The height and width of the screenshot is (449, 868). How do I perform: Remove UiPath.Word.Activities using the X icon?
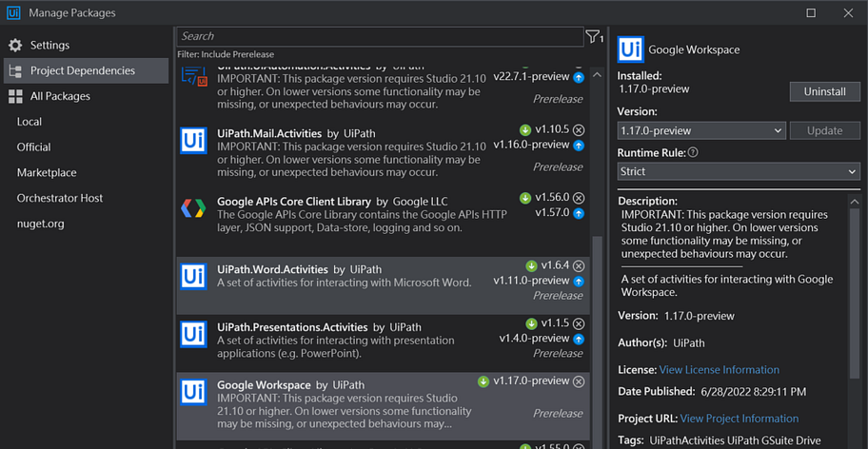[x=579, y=266]
